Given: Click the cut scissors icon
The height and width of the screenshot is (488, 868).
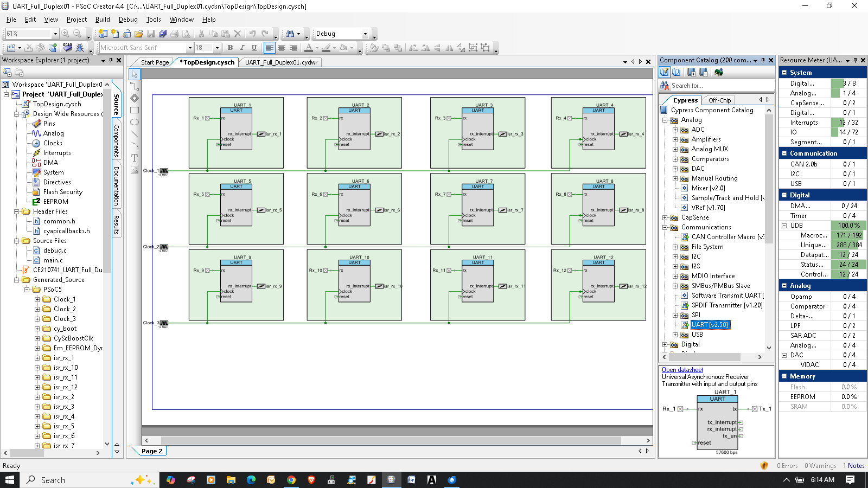Looking at the screenshot, I should coord(202,34).
